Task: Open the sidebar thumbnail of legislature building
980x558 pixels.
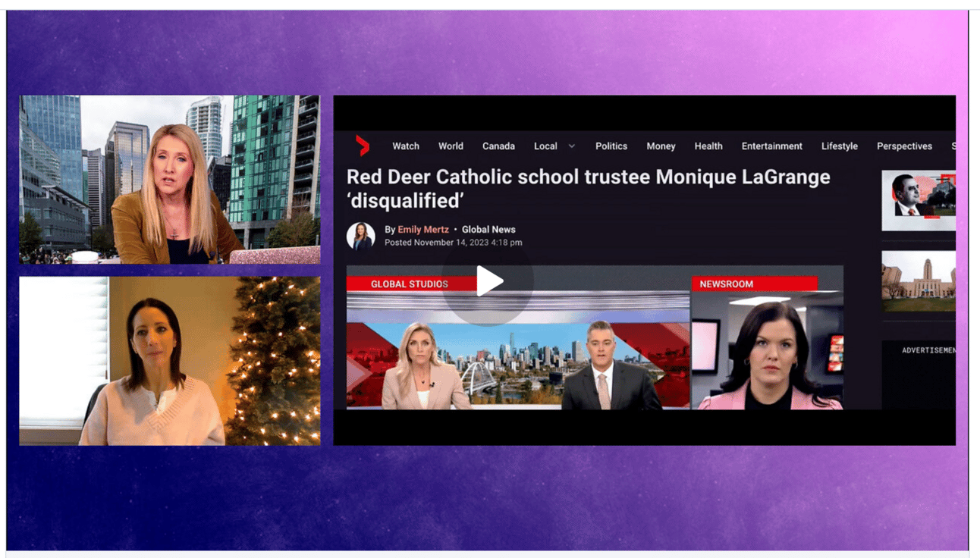Action: [x=919, y=281]
